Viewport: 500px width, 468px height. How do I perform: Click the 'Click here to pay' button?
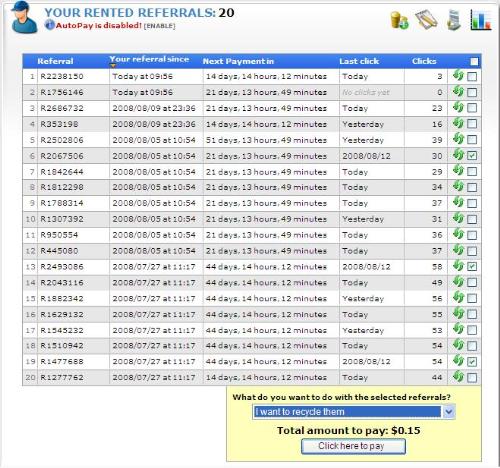353,446
